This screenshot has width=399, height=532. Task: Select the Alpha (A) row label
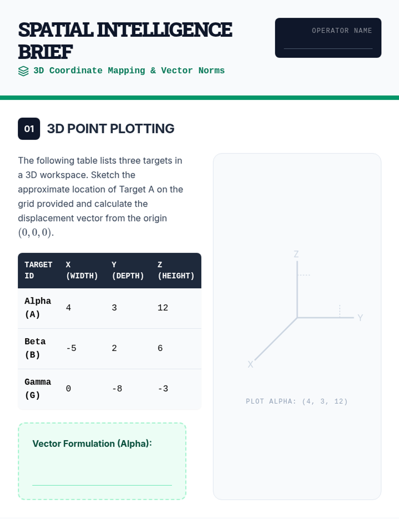coord(38,308)
